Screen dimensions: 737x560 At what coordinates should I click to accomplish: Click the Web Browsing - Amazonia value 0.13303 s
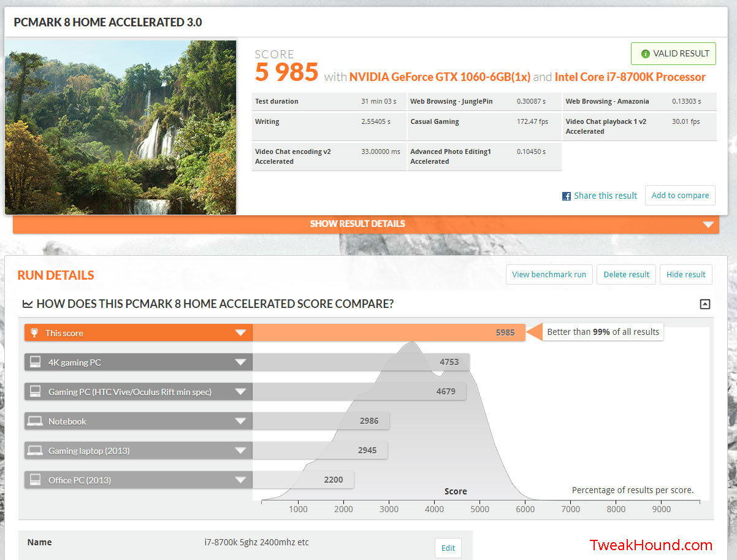pos(686,101)
